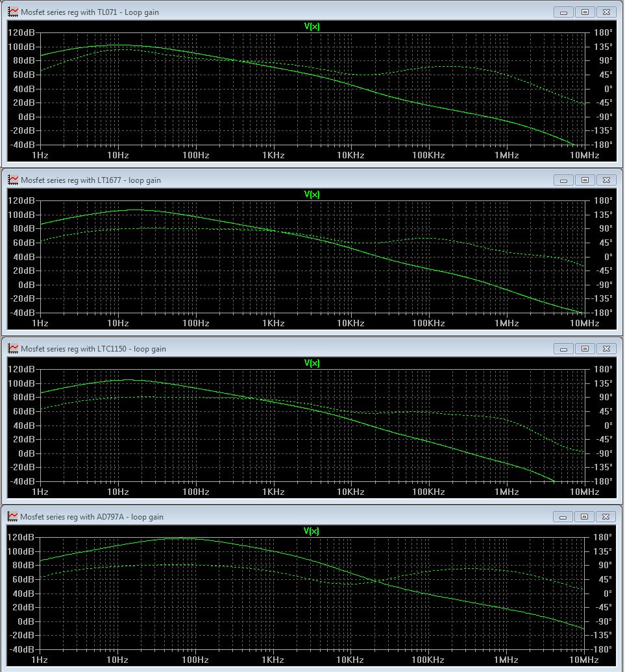Click the LTspice icon in LT1677 window title
The image size is (625, 672).
click(x=13, y=180)
